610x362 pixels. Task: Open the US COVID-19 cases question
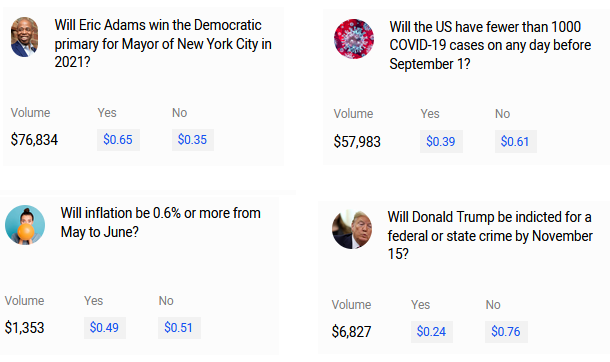point(490,45)
